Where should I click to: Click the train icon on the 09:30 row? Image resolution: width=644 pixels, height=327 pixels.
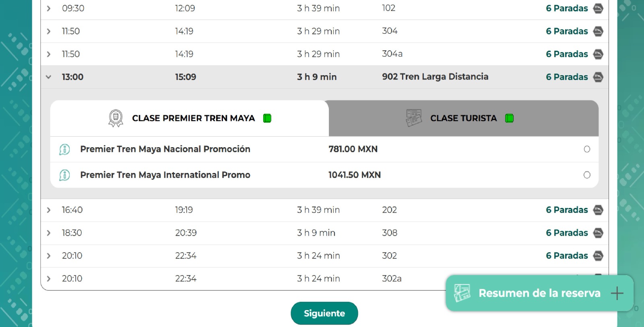[598, 8]
